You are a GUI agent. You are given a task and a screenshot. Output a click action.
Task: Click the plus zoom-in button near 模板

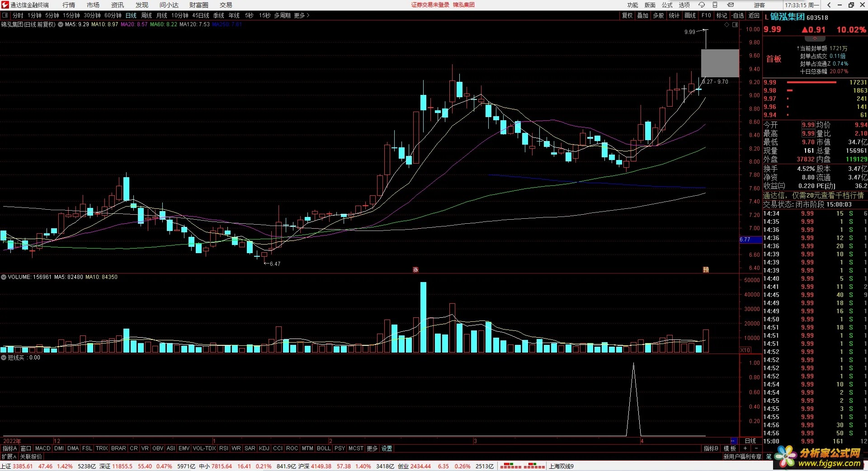[745, 448]
